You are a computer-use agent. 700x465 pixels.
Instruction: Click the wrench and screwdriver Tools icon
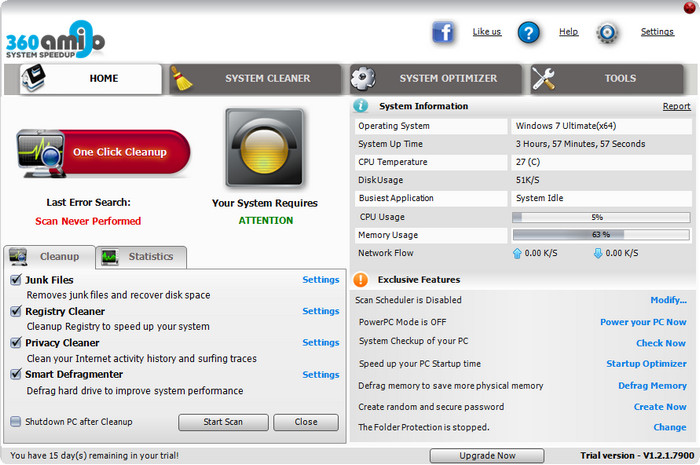543,79
